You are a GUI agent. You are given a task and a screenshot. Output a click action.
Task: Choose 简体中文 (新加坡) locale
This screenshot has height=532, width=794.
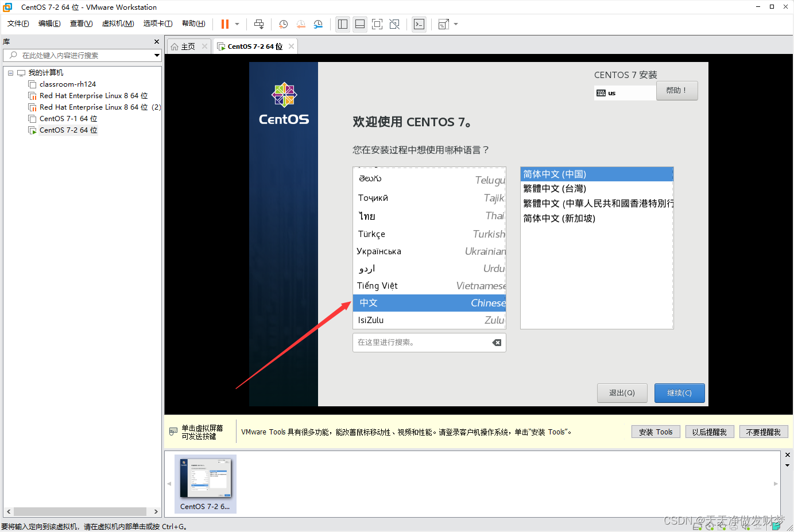(x=597, y=219)
